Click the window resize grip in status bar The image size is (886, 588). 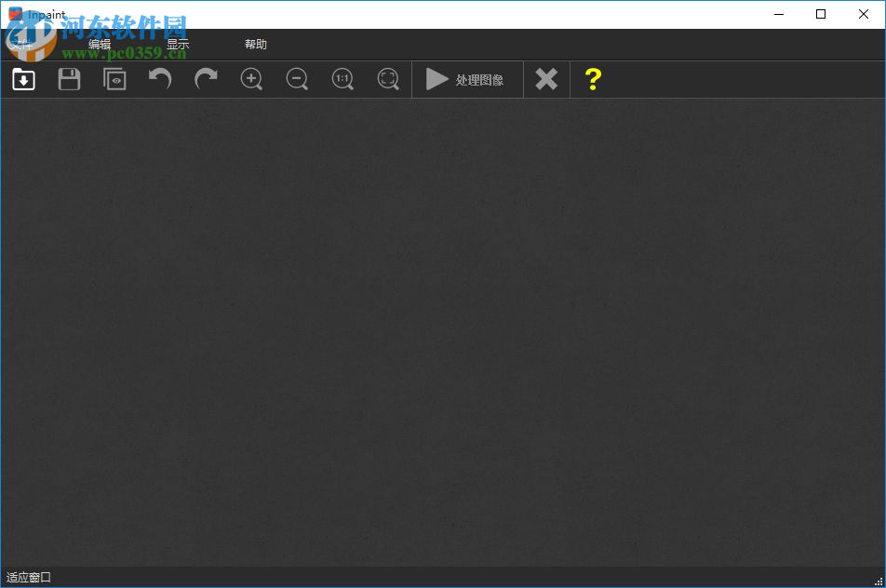[x=879, y=581]
